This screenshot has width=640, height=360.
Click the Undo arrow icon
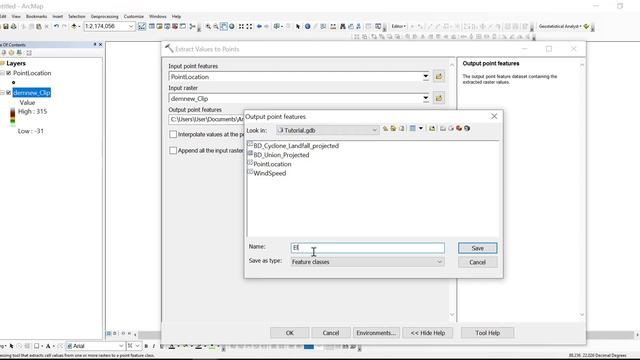(56, 27)
